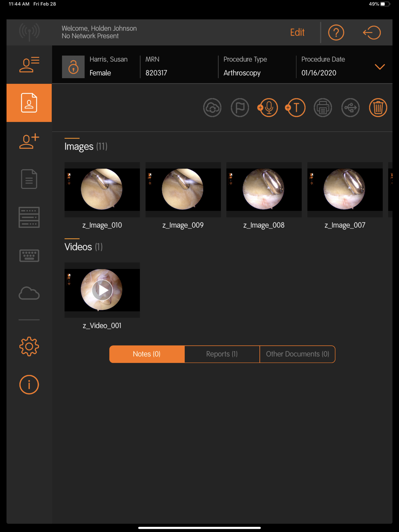Tap the battery indicator in status bar
Screen dimensions: 399x532
(x=385, y=4)
